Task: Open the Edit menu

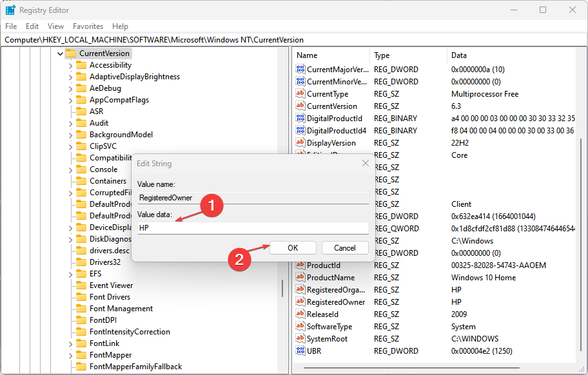Action: (x=32, y=26)
